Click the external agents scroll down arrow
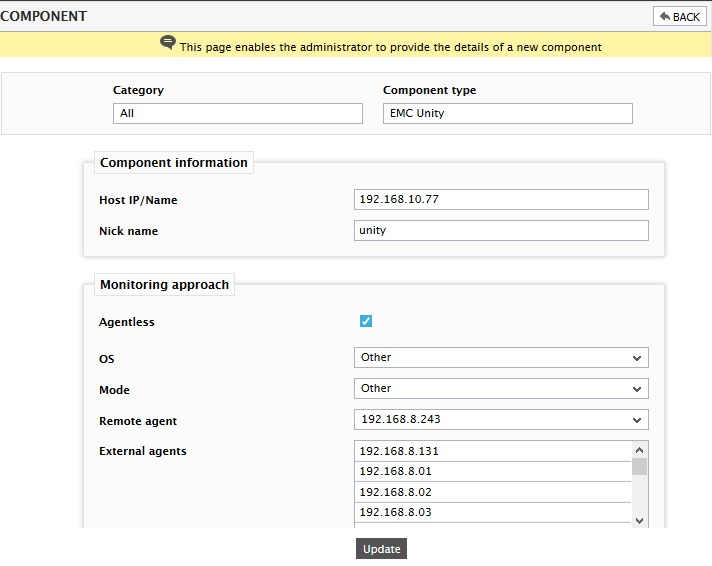Viewport: 712px width, 566px height. (639, 521)
